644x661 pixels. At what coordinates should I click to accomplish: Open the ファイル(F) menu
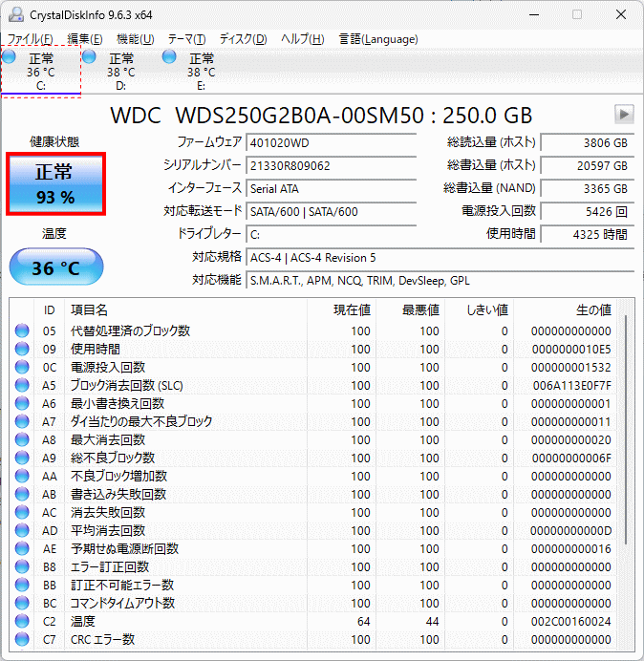(x=30, y=39)
